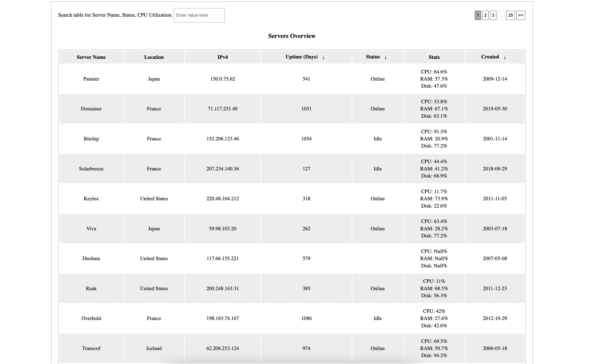The image size is (608, 364).
Task: Open page 2 of the server table
Action: 485,15
